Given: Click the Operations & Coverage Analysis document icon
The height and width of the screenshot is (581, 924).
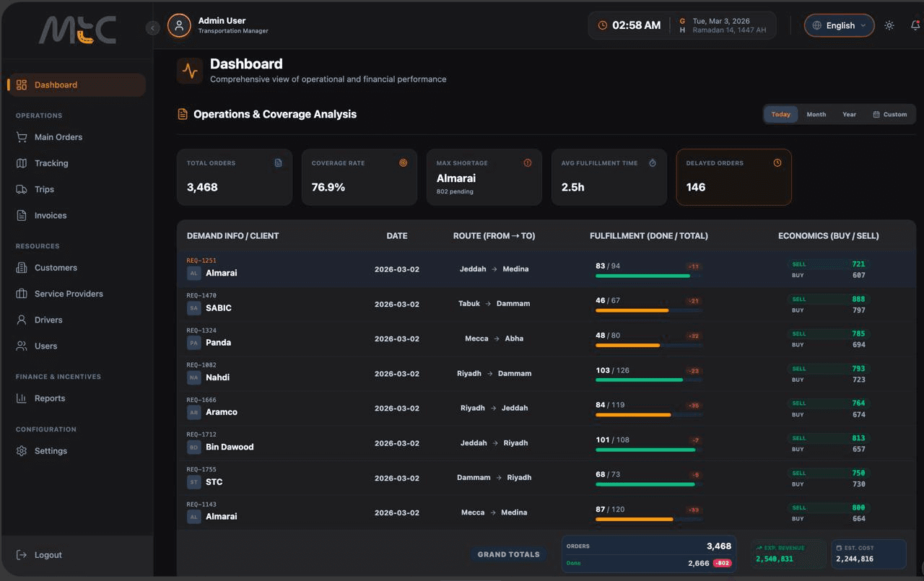Looking at the screenshot, I should pos(183,114).
